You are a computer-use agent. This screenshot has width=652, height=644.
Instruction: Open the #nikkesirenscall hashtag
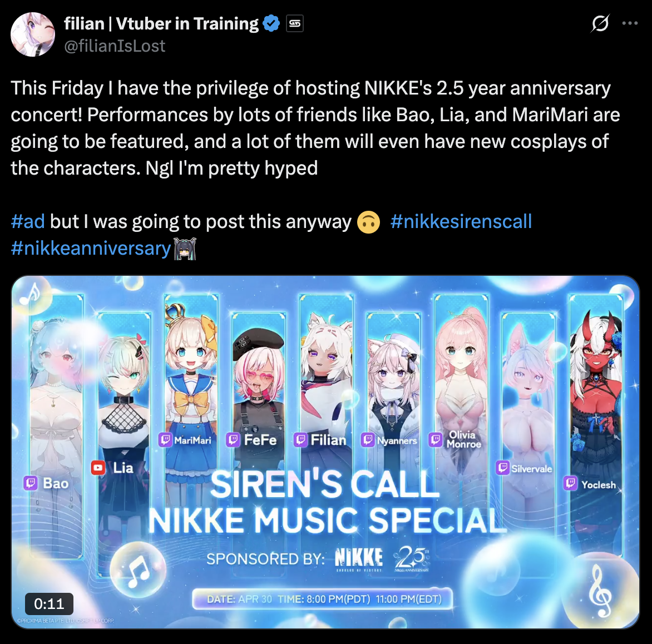pos(461,221)
